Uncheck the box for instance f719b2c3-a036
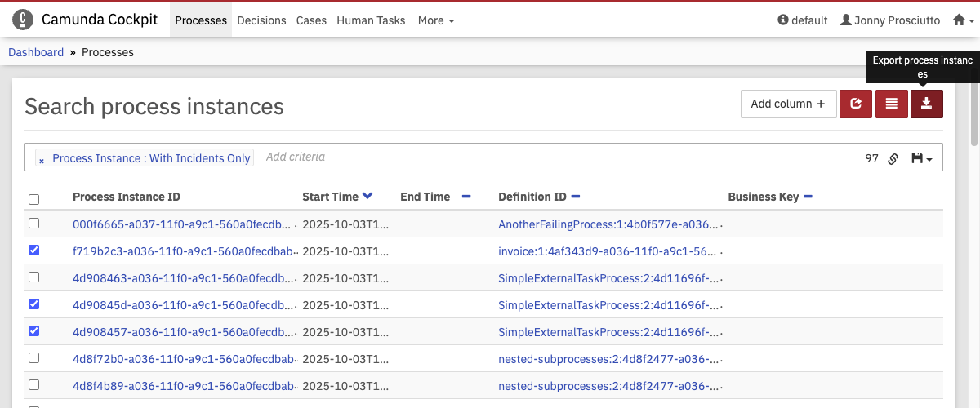 pyautogui.click(x=33, y=250)
